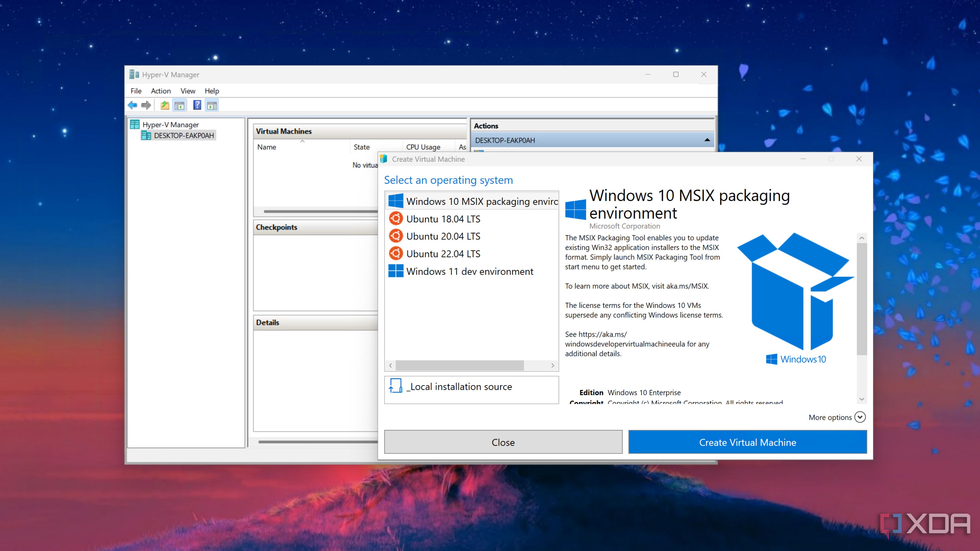Sort virtual machines by Name column
Image resolution: width=980 pixels, height=551 pixels.
click(x=302, y=147)
